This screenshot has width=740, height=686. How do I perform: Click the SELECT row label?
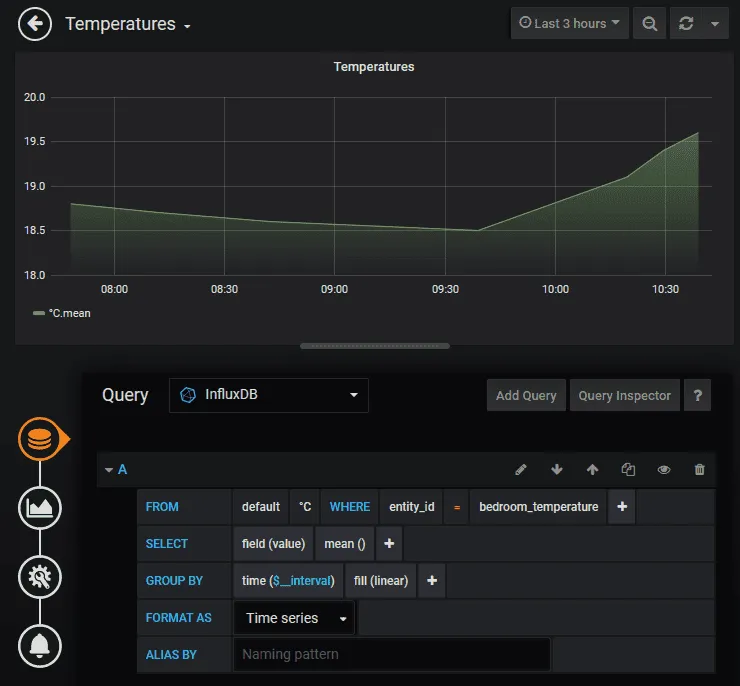(167, 544)
